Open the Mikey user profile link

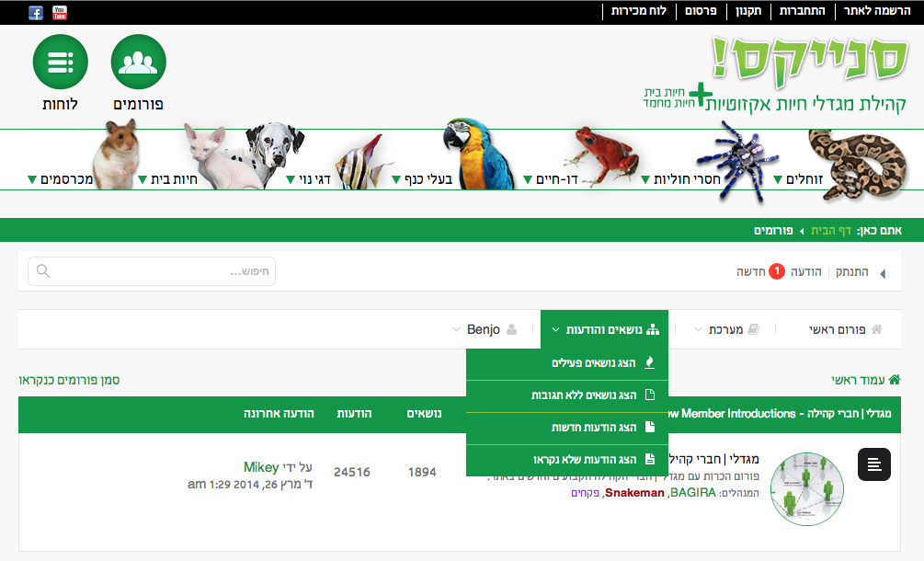(x=261, y=466)
